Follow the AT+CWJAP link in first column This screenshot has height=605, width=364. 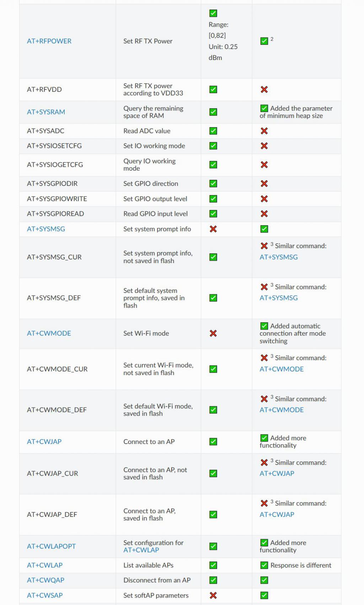44,441
